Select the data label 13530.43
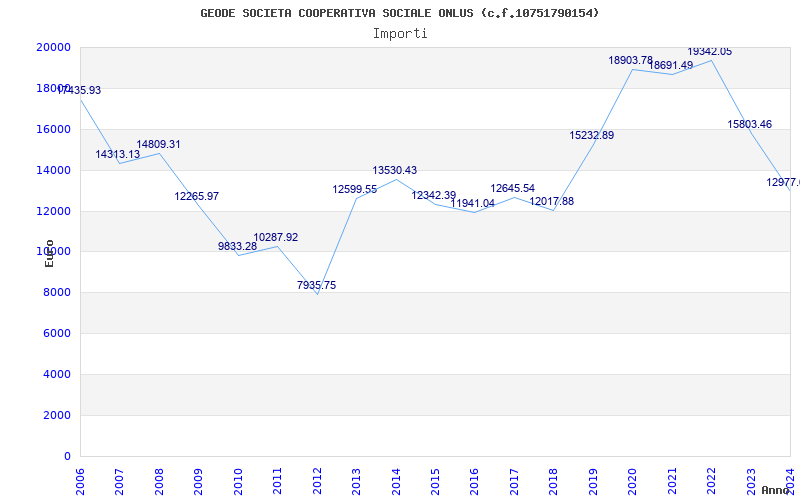The height and width of the screenshot is (500, 800). 394,170
